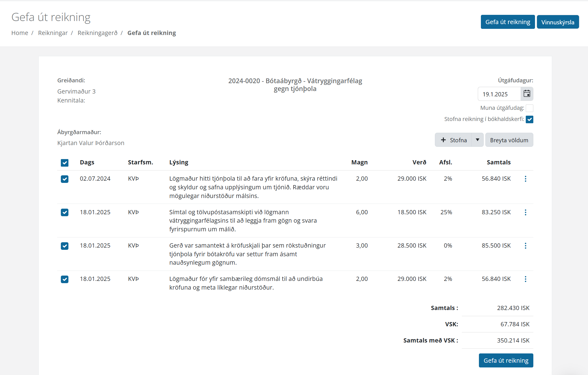Click the top Gefa út reikning button
Screen dimensions: 588x375
508,22
